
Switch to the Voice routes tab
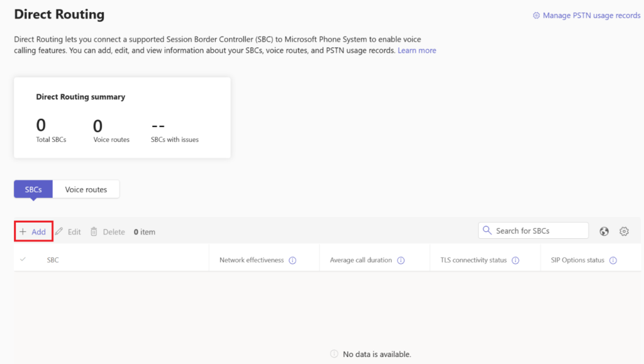[x=86, y=189]
